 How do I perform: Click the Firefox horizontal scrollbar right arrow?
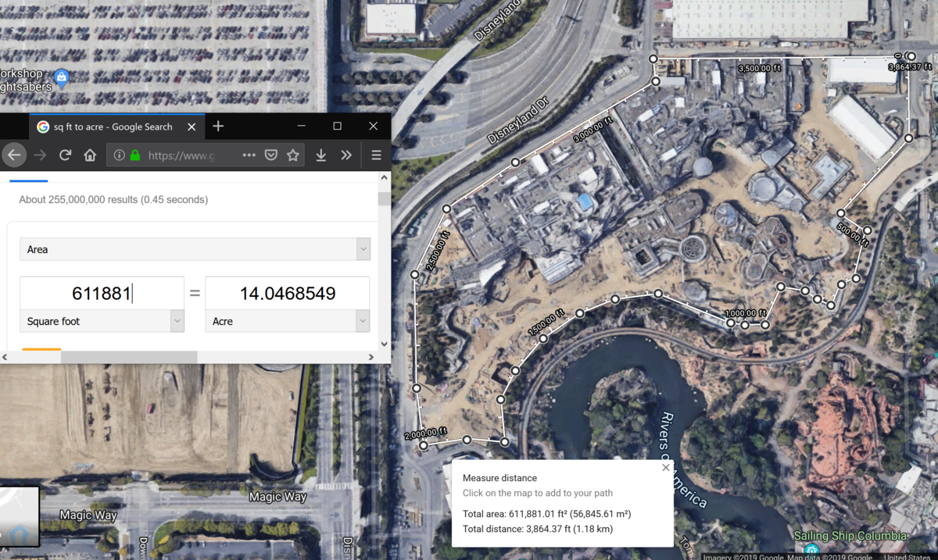[372, 357]
